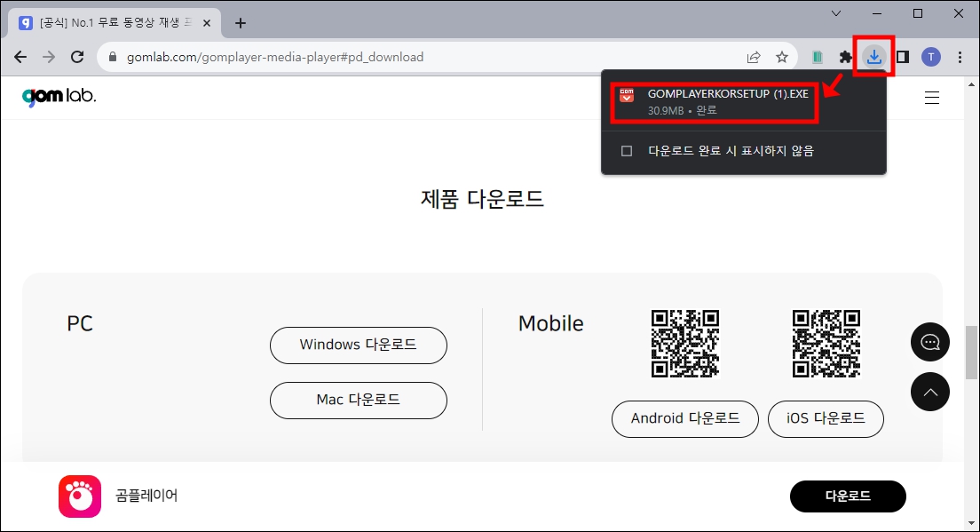The height and width of the screenshot is (532, 980).
Task: Open the Extensions puzzle menu
Action: point(846,57)
